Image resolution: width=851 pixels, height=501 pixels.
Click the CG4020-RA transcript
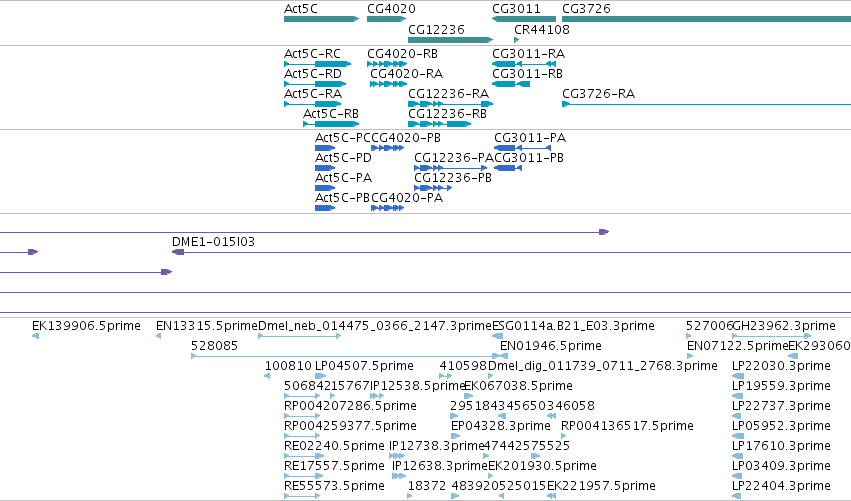click(x=388, y=84)
